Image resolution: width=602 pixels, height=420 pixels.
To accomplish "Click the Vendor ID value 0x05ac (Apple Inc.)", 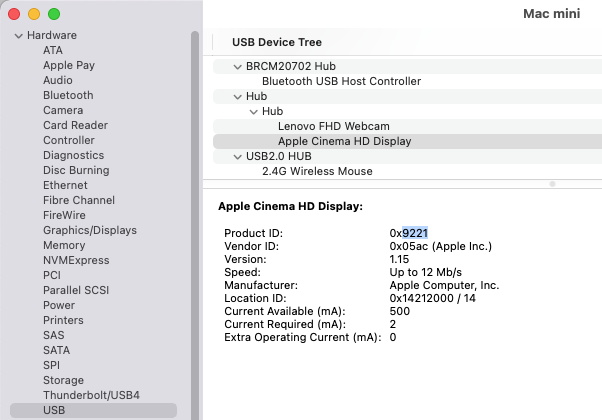I will tap(440, 246).
